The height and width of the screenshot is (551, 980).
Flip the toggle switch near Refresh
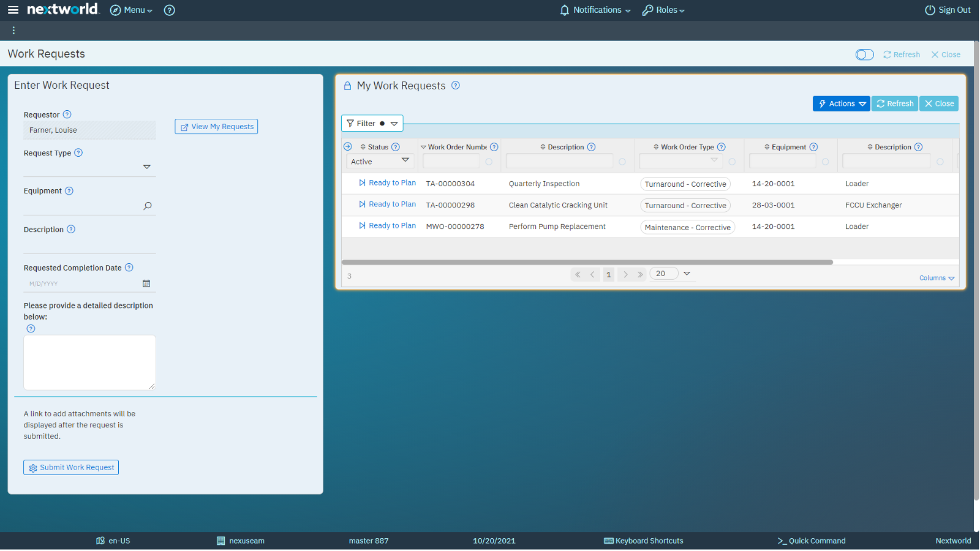click(x=864, y=54)
